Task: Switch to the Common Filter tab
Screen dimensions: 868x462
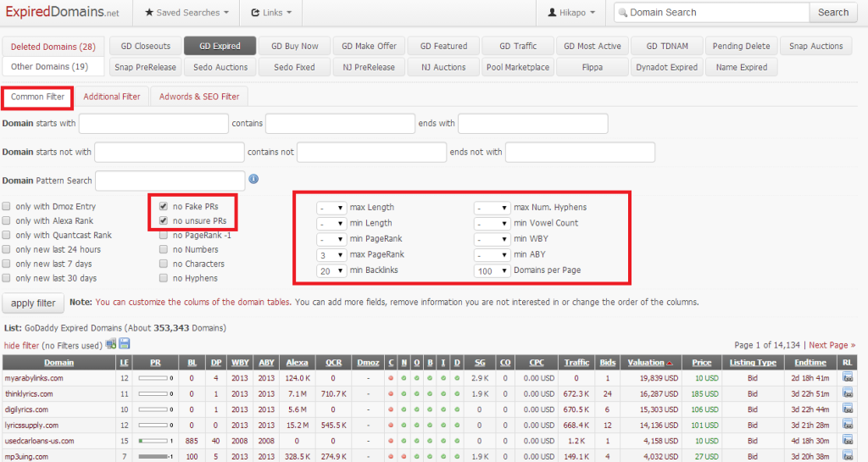Action: click(x=37, y=97)
